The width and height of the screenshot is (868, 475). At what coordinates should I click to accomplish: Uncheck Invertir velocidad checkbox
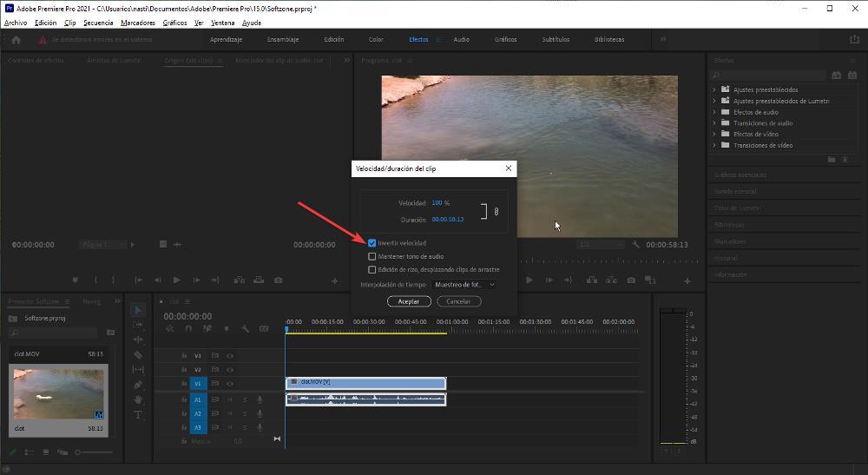[372, 243]
